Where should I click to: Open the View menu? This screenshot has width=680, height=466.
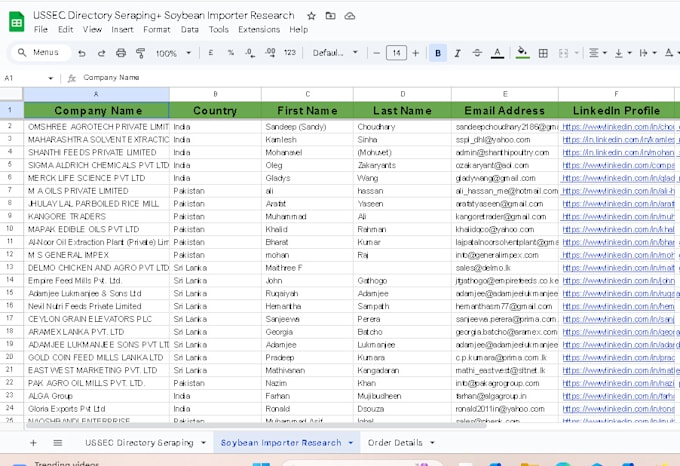[x=92, y=29]
